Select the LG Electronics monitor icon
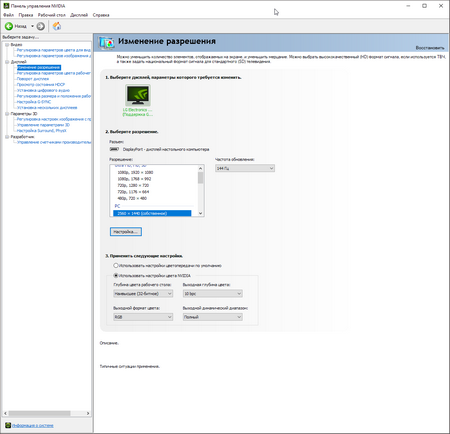The height and width of the screenshot is (434, 450). pos(138,95)
